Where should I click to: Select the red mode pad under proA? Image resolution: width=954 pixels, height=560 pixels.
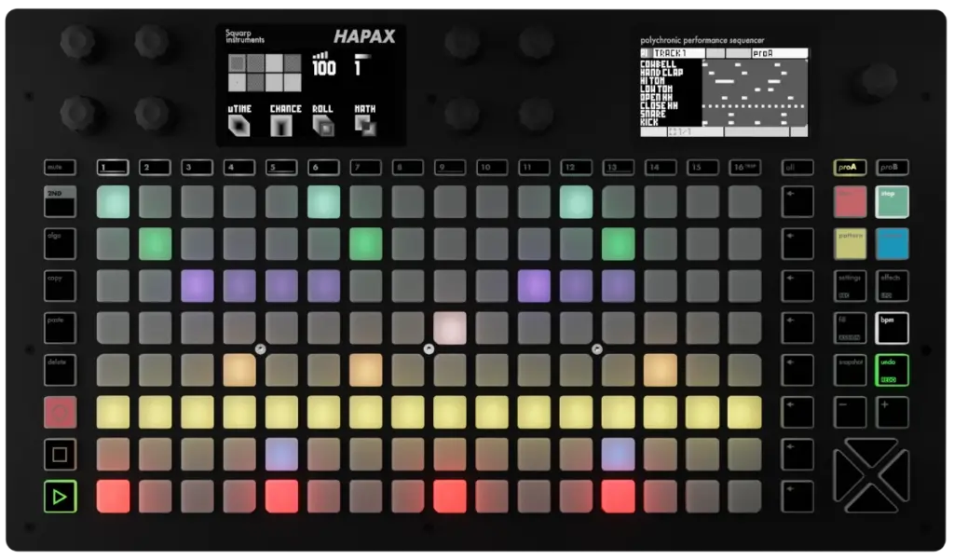(x=850, y=202)
